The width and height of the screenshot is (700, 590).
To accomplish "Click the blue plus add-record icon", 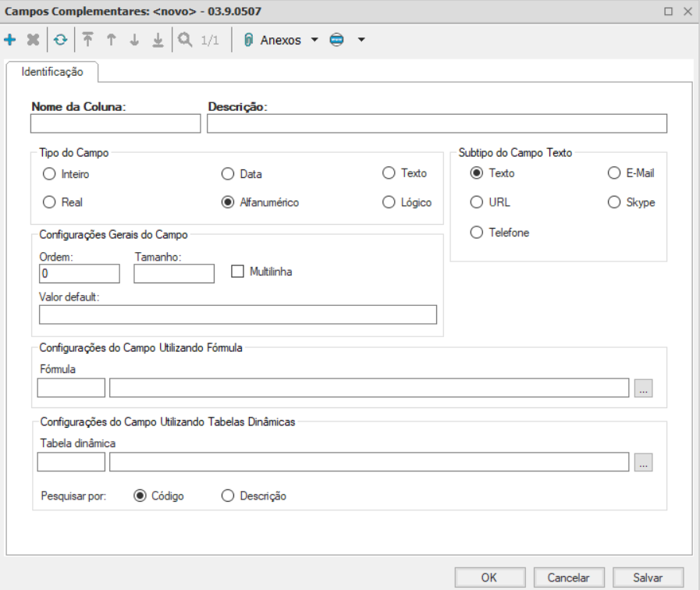I will point(9,40).
